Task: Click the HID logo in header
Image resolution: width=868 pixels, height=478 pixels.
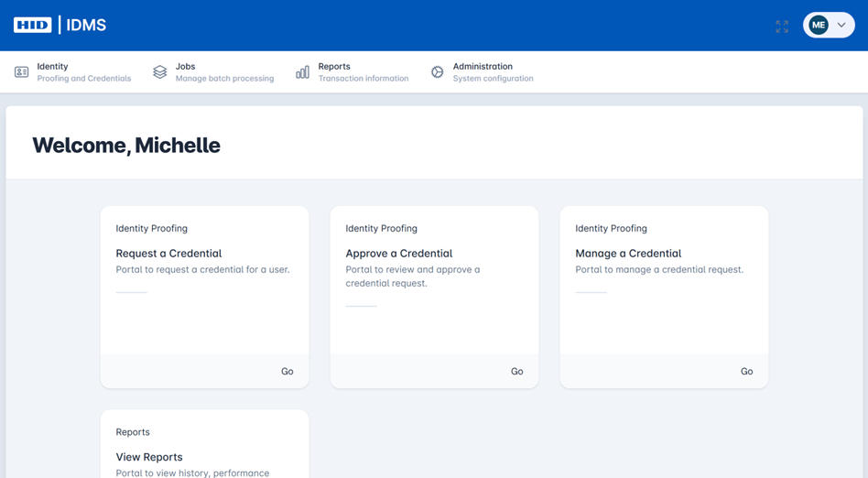Action: pyautogui.click(x=33, y=25)
